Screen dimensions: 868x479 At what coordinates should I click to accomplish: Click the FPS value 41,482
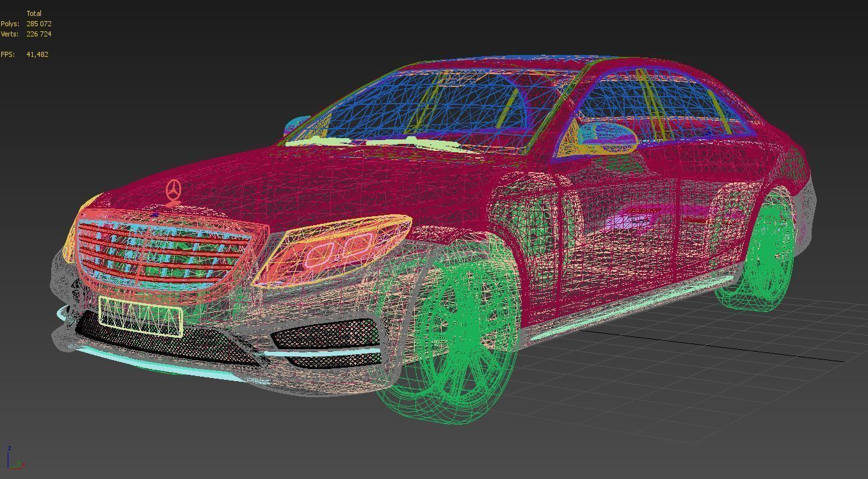click(x=37, y=54)
